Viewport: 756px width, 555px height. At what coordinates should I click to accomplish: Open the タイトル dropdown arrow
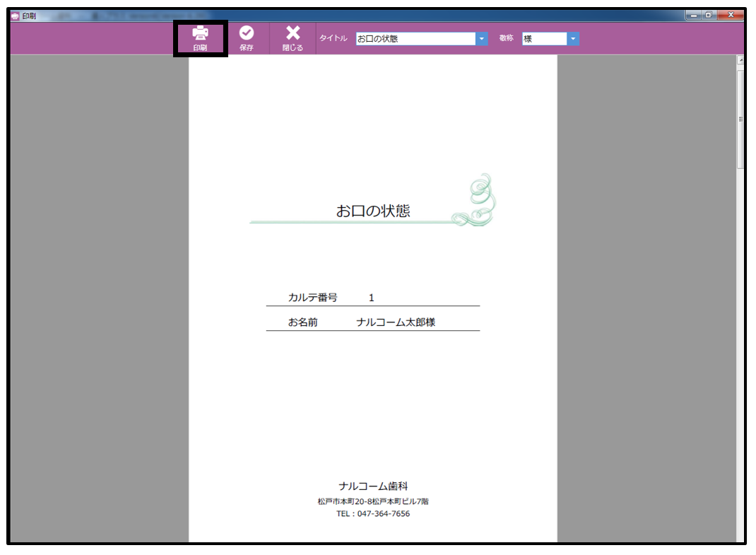coord(481,39)
